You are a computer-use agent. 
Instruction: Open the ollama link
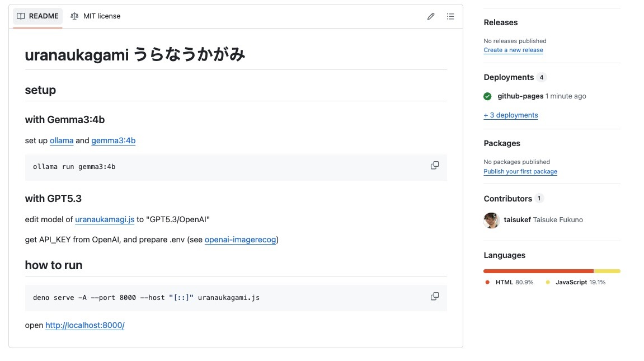62,140
